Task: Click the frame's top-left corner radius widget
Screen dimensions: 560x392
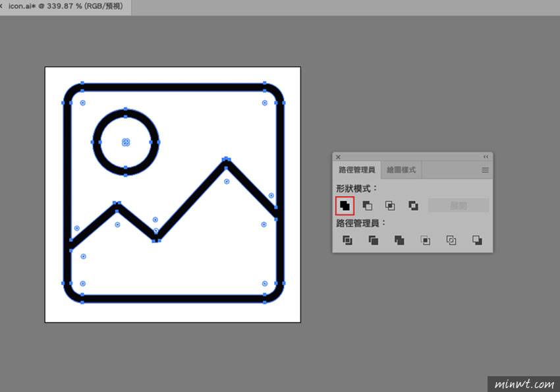Action: click(82, 103)
